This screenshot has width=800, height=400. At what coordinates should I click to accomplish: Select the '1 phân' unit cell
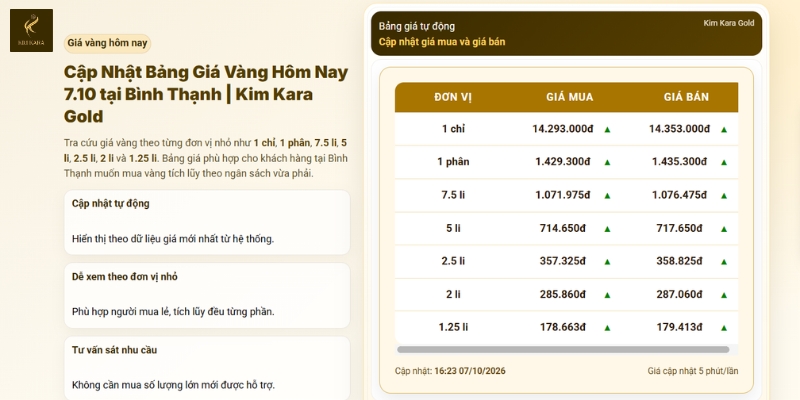click(453, 162)
